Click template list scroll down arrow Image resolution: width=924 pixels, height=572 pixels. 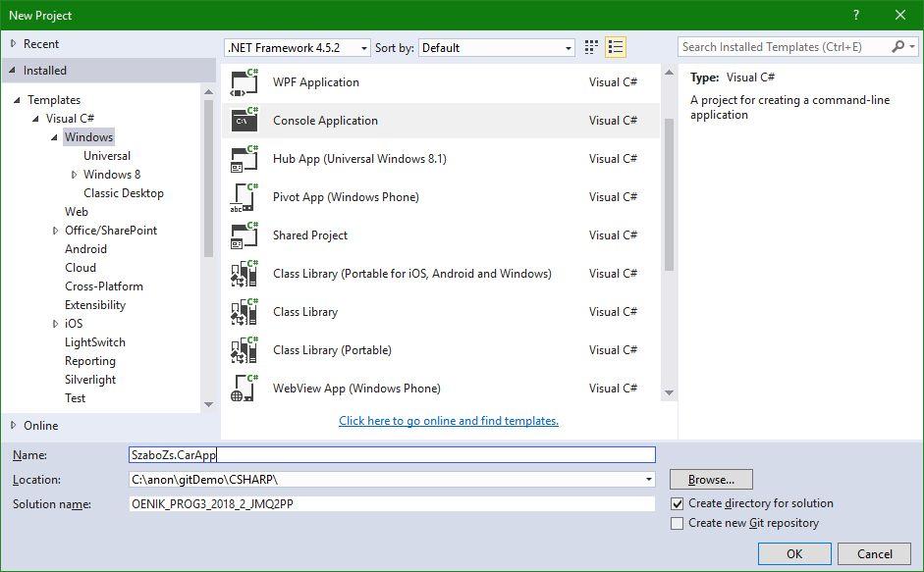click(x=669, y=392)
